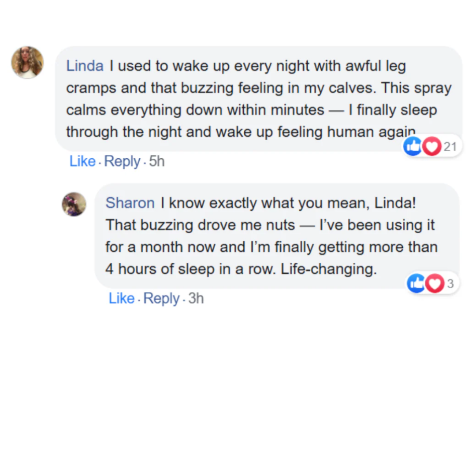Open the 21 reactions count on Linda's comment
Image resolution: width=476 pixels, height=476 pixels.
coord(450,146)
